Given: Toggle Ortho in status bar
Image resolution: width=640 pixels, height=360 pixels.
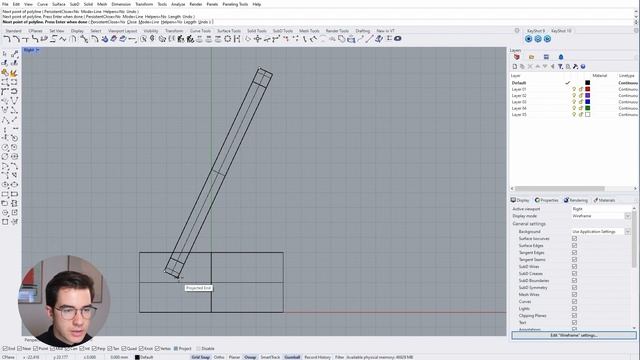Looking at the screenshot, I should (x=219, y=357).
